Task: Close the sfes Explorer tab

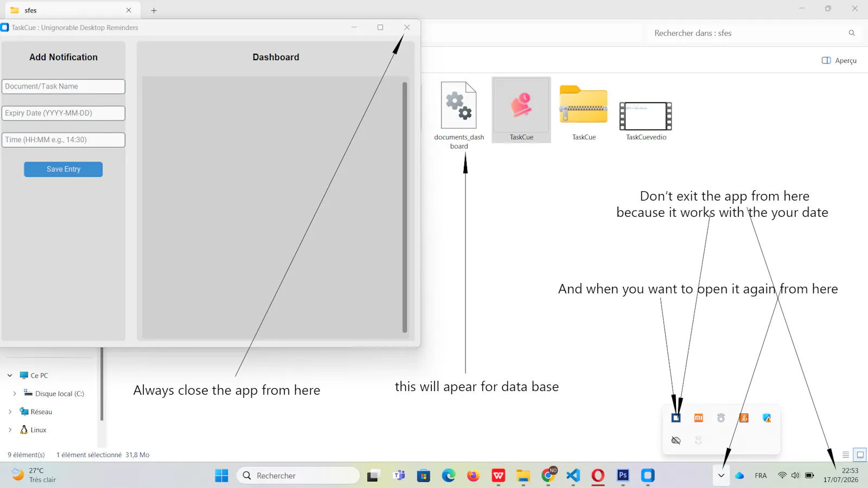Action: [129, 10]
